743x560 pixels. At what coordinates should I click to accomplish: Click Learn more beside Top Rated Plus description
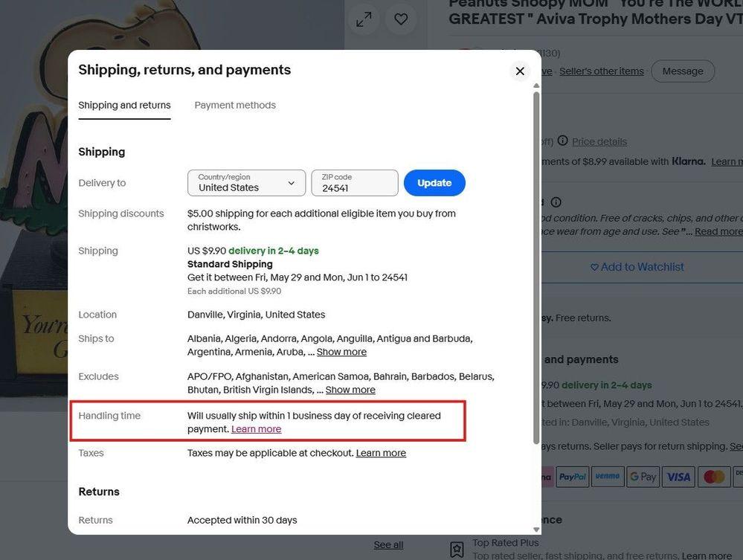(707, 556)
